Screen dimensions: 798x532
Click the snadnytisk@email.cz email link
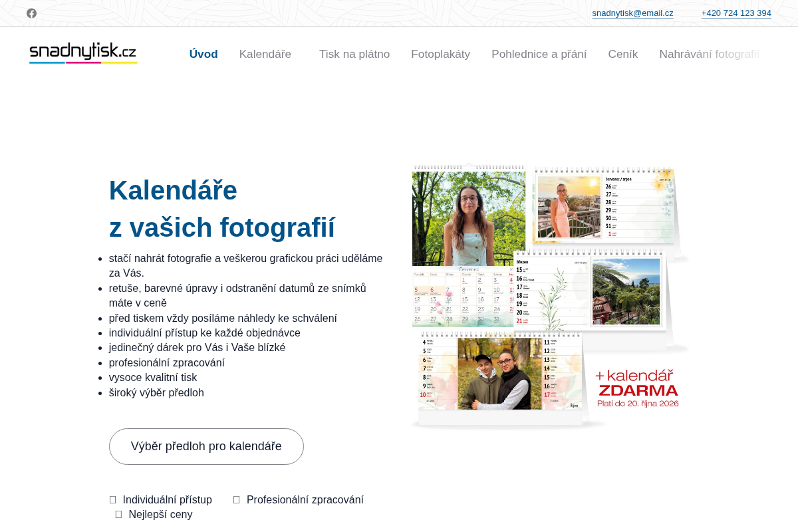(632, 13)
